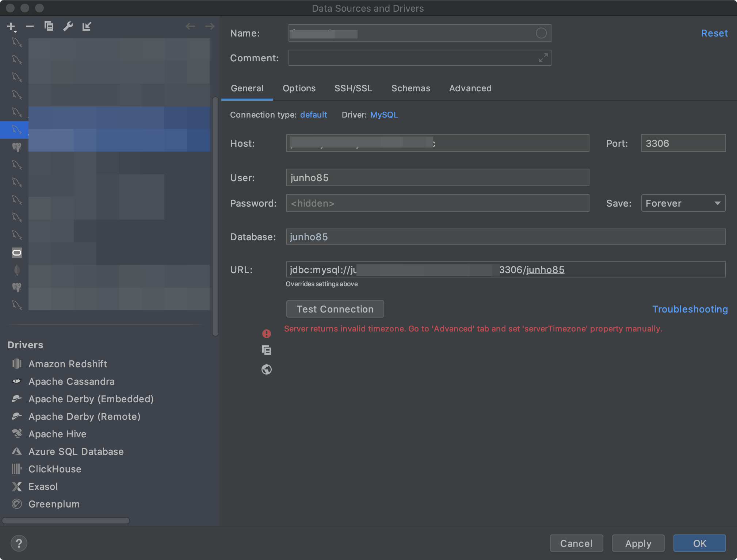Open the Connection type default selector
Screen dimensions: 737x560
(313, 115)
